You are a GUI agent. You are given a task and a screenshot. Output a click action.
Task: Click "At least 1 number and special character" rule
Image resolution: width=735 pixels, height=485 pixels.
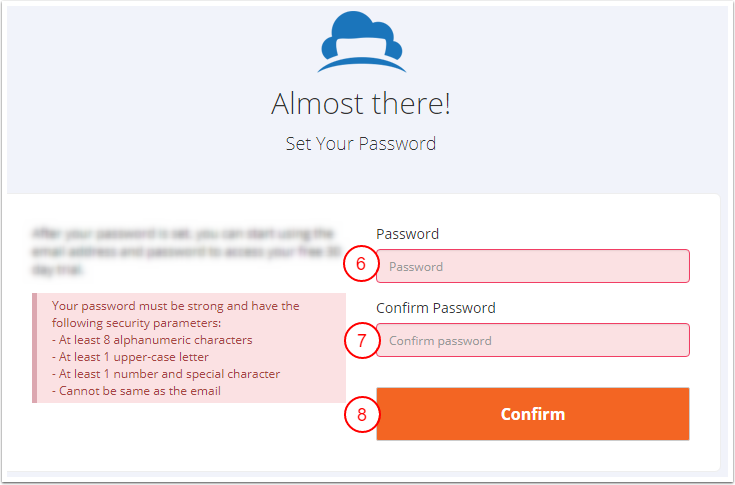166,374
